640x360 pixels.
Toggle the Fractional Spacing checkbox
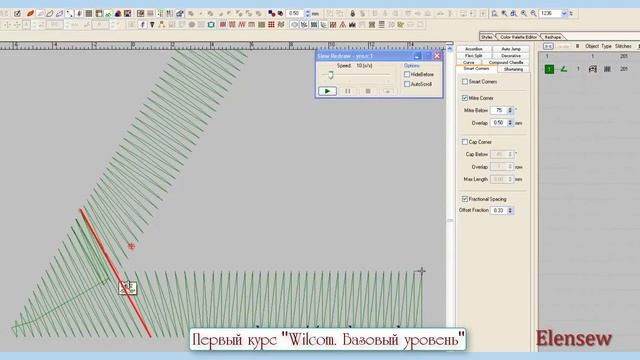(465, 199)
